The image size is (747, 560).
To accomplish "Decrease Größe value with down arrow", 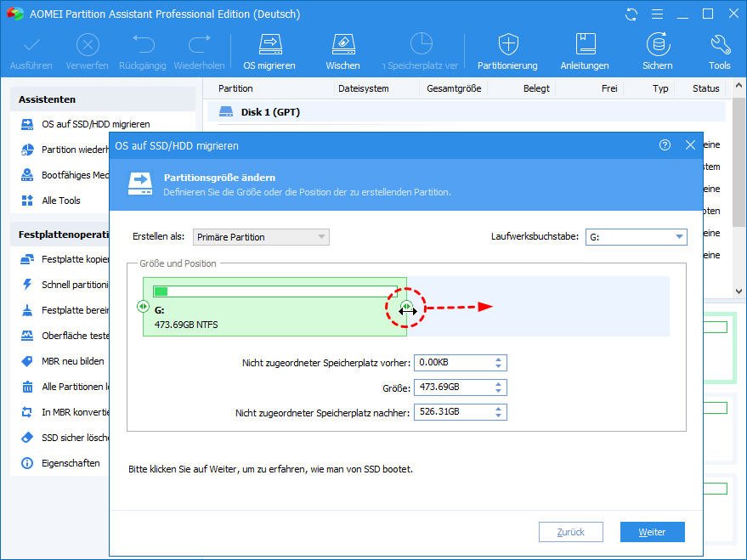I will [x=498, y=391].
